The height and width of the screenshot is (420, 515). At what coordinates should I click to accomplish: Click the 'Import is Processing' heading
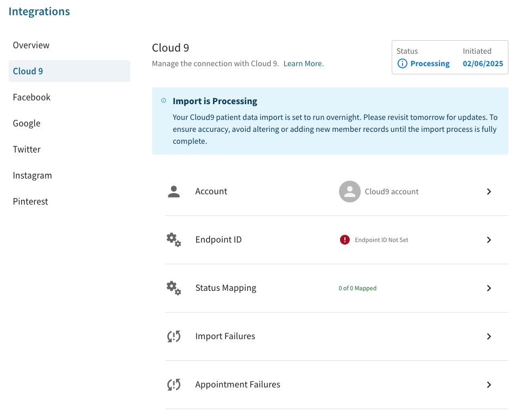[x=215, y=101]
